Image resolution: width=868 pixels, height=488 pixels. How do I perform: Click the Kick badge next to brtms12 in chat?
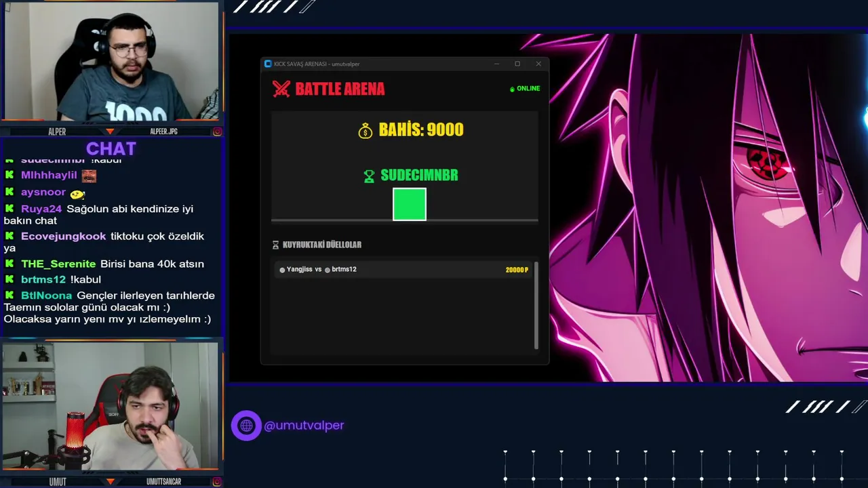coord(9,279)
